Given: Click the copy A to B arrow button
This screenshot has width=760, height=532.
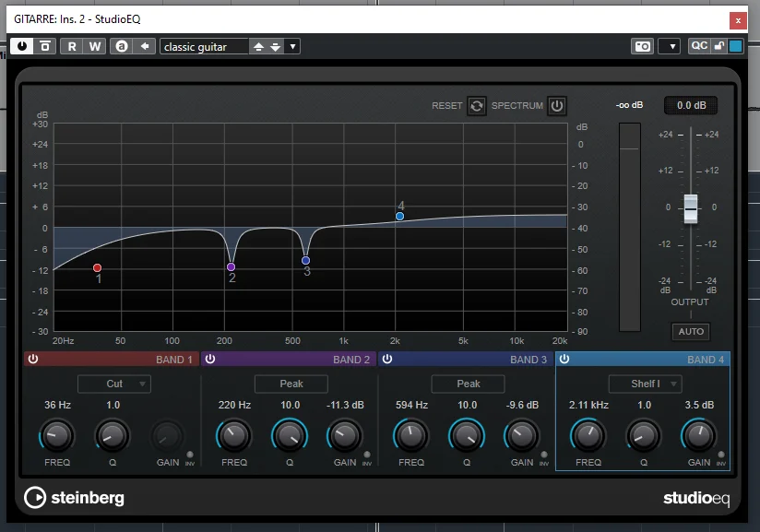Looking at the screenshot, I should point(145,46).
